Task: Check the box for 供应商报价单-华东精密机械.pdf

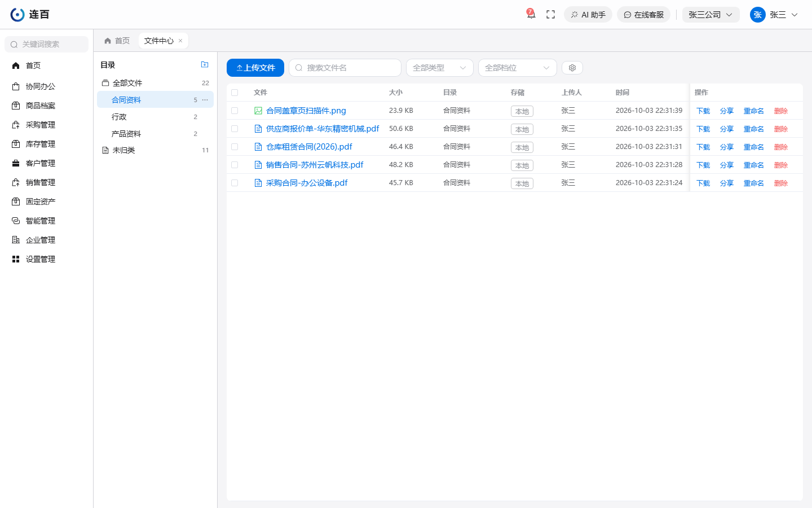Action: click(x=235, y=129)
